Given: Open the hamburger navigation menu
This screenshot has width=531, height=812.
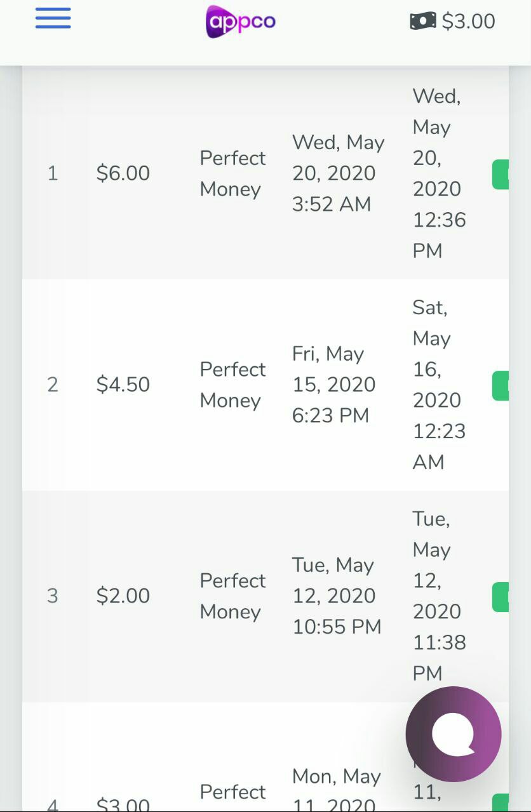Looking at the screenshot, I should click(x=53, y=18).
